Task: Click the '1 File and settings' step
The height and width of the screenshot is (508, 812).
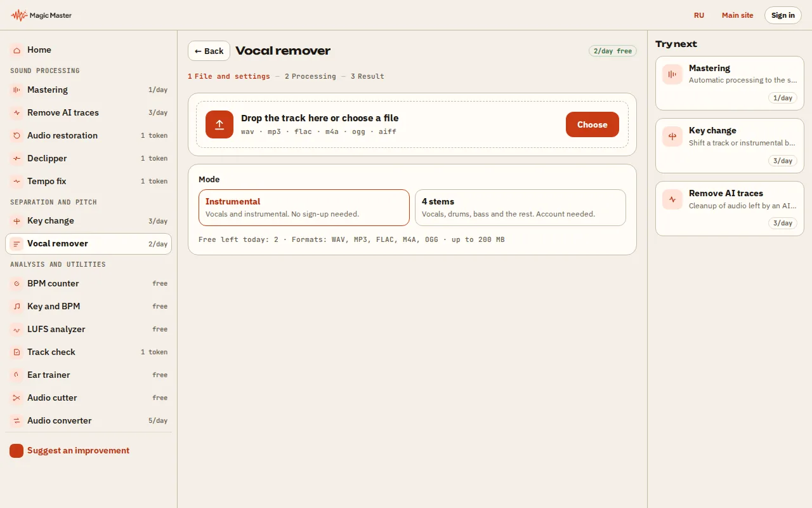Action: click(x=229, y=76)
